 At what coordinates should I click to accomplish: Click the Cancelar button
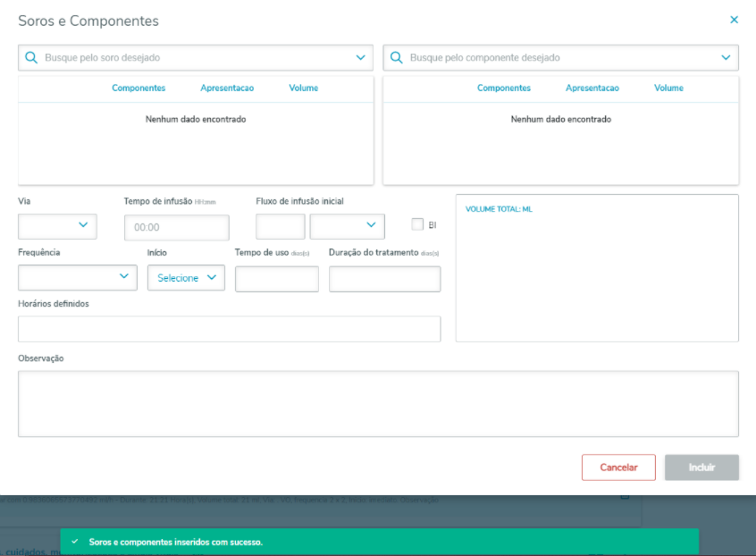click(x=618, y=468)
